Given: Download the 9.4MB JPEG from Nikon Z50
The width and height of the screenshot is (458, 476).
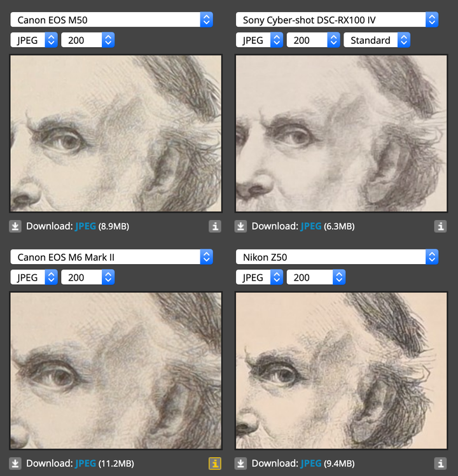Looking at the screenshot, I should [311, 463].
